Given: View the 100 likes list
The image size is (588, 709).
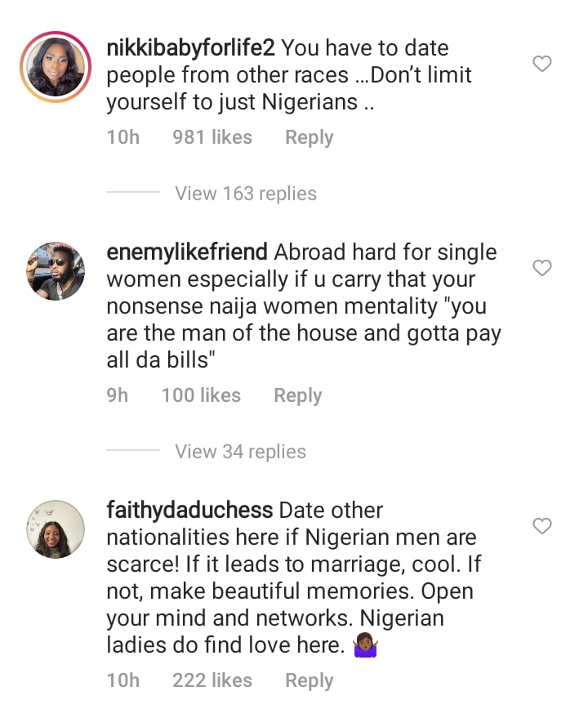Looking at the screenshot, I should click(x=201, y=395).
